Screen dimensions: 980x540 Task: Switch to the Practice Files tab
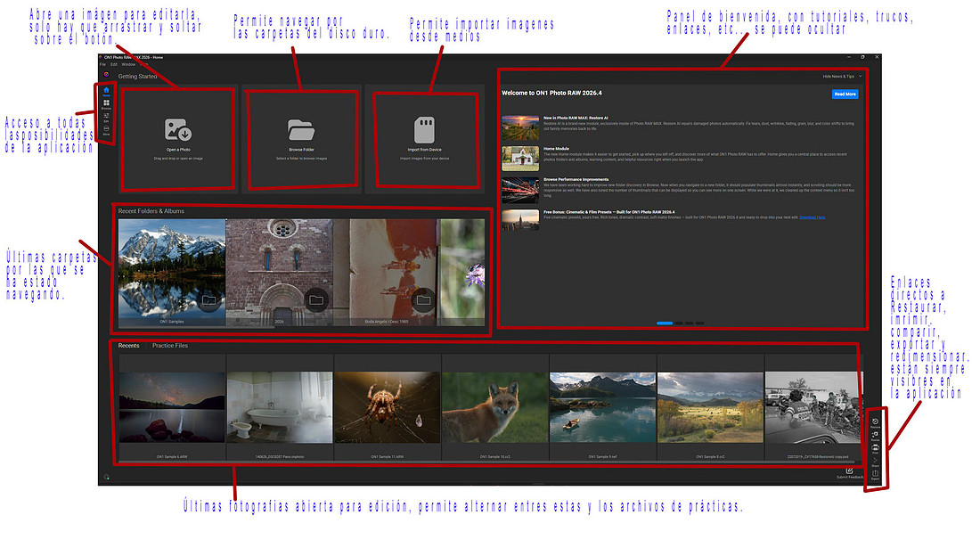pyautogui.click(x=170, y=346)
